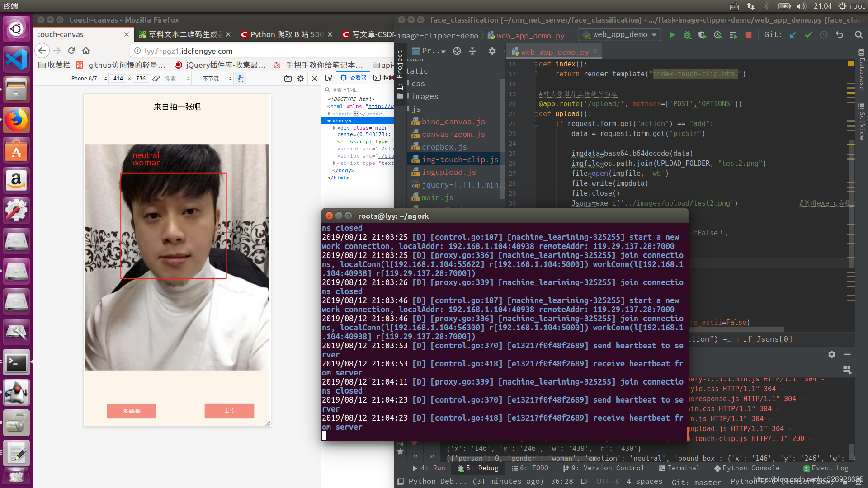Screen dimensions: 868x488
Task: Switch to the Python 爬取 B 站 tab
Action: pos(286,34)
